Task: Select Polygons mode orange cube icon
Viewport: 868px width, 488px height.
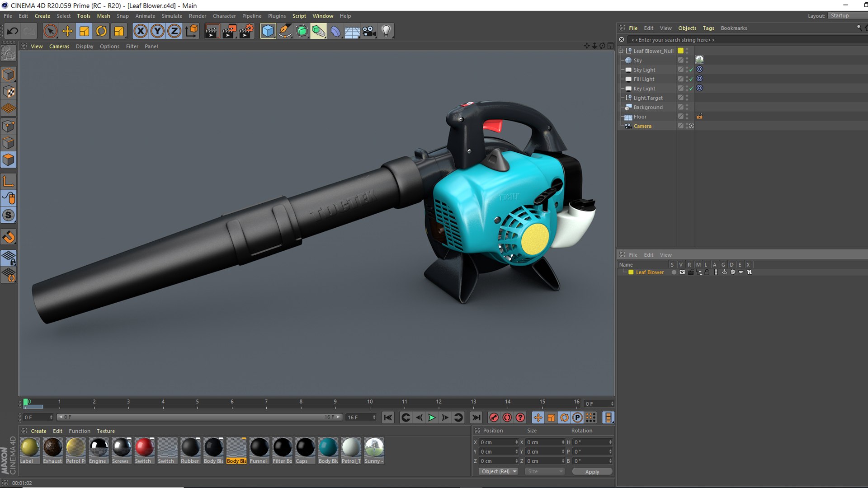Action: tap(9, 160)
